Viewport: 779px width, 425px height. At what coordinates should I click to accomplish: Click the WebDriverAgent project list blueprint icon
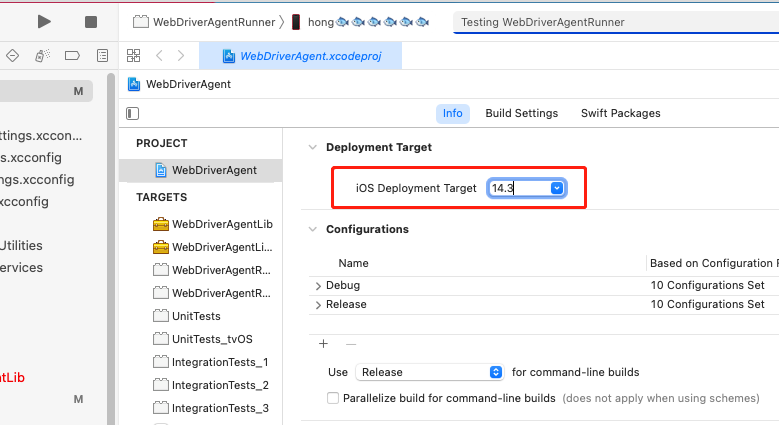click(x=160, y=170)
